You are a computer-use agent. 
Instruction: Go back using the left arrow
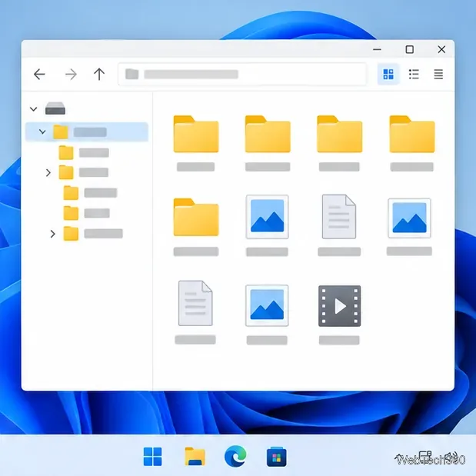coord(39,74)
